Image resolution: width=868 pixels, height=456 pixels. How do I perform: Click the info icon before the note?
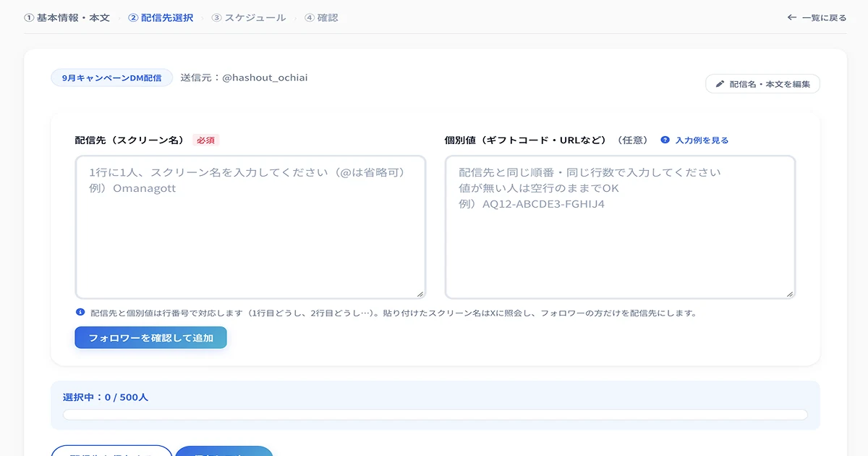click(80, 313)
